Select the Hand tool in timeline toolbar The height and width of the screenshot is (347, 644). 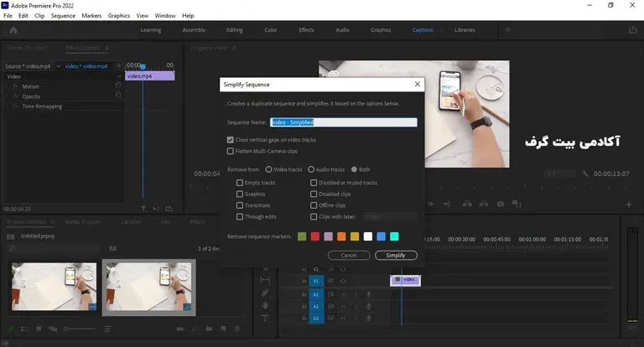coord(265,306)
